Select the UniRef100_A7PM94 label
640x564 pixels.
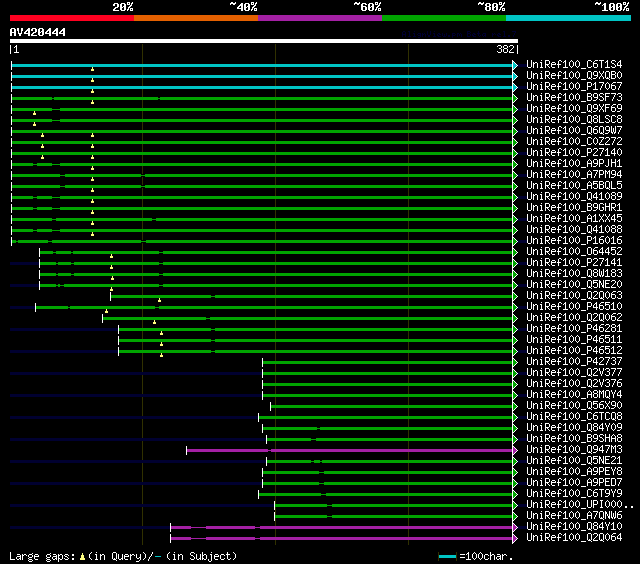click(574, 175)
